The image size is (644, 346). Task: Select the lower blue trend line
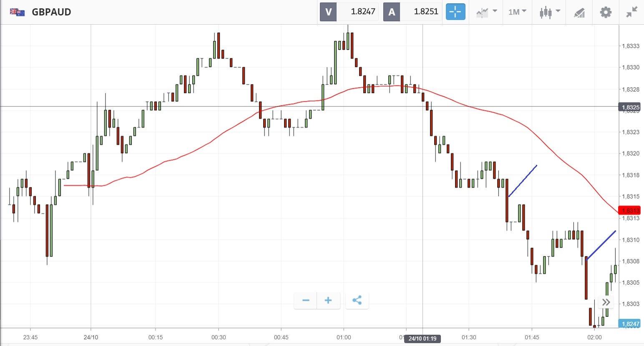click(601, 245)
